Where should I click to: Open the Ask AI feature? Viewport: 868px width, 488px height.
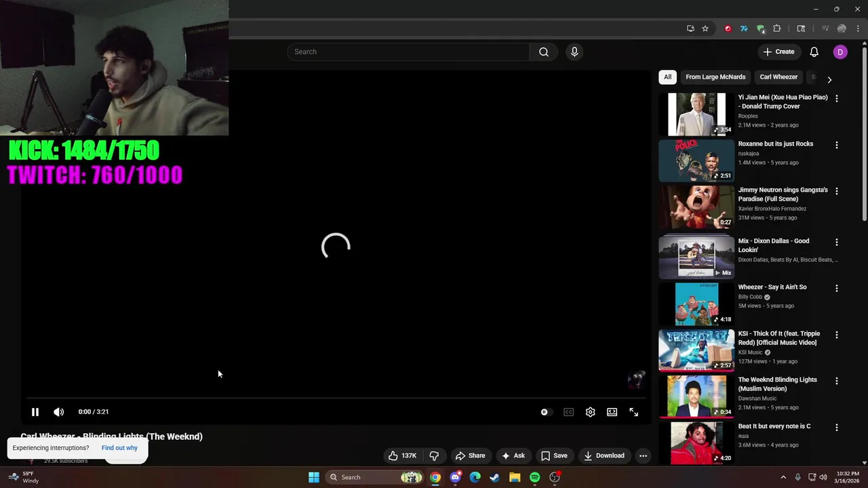point(513,455)
